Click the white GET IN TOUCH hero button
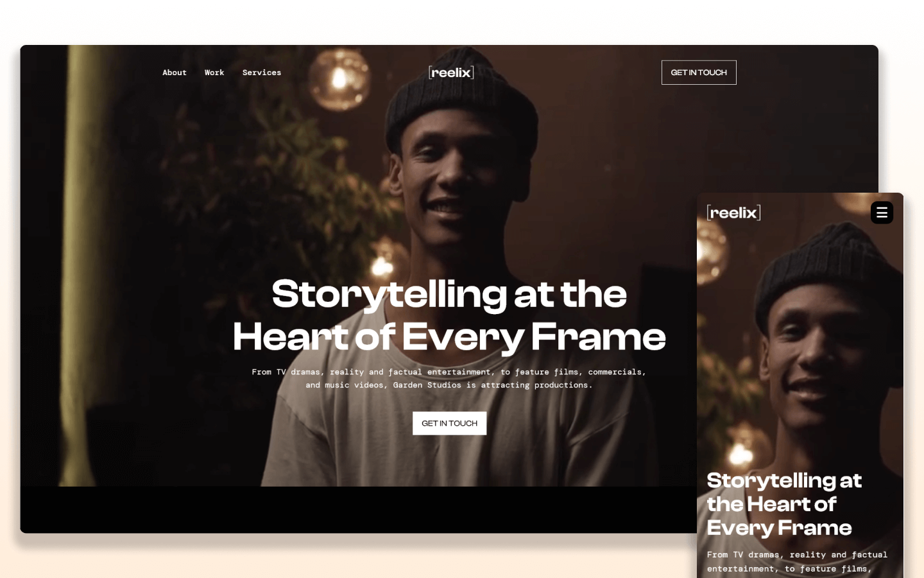Viewport: 924px width, 578px height. pyautogui.click(x=449, y=423)
